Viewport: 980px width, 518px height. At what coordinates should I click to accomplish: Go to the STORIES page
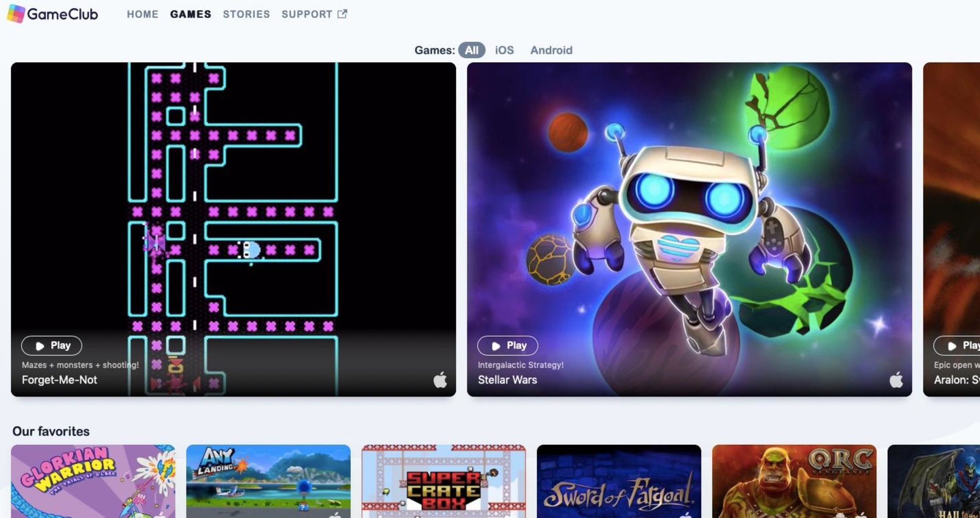(x=246, y=14)
